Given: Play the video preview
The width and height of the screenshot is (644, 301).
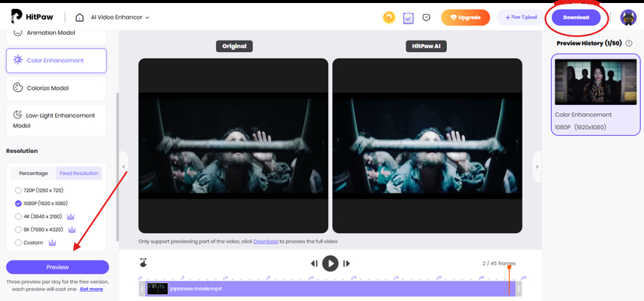Looking at the screenshot, I should click(330, 263).
